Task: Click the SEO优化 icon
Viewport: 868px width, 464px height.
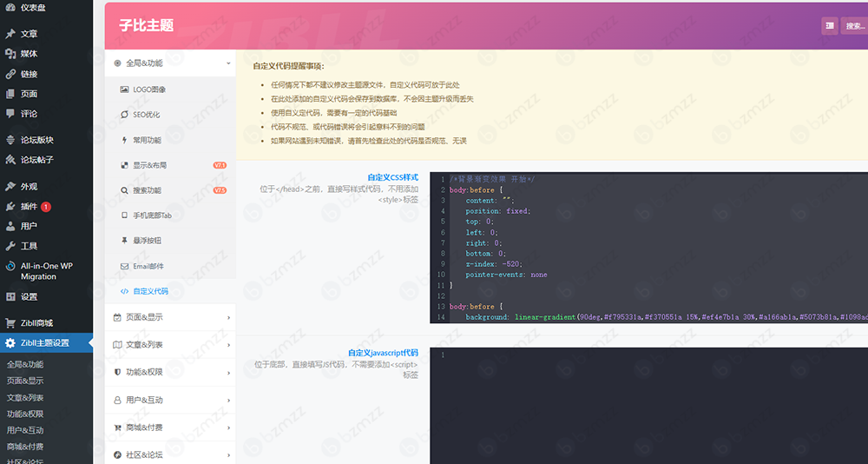Action: [x=124, y=115]
